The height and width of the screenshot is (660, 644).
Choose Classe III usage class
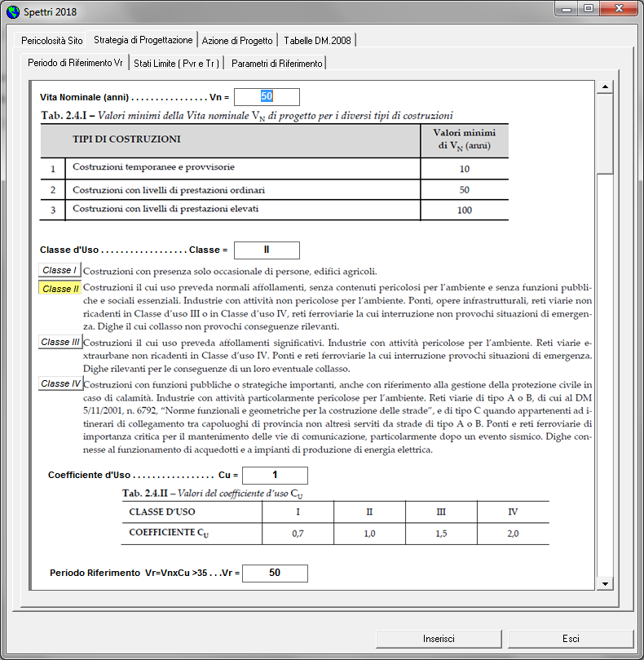(x=60, y=342)
